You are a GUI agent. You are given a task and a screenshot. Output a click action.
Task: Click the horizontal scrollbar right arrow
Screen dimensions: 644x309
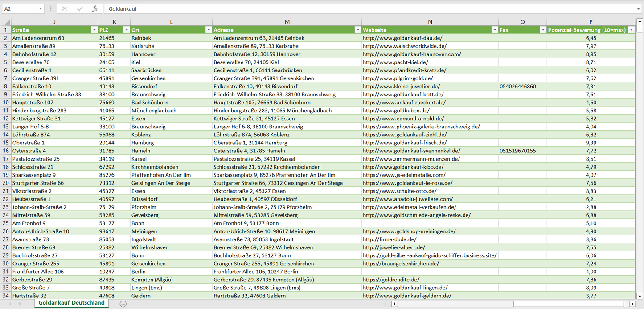632,304
